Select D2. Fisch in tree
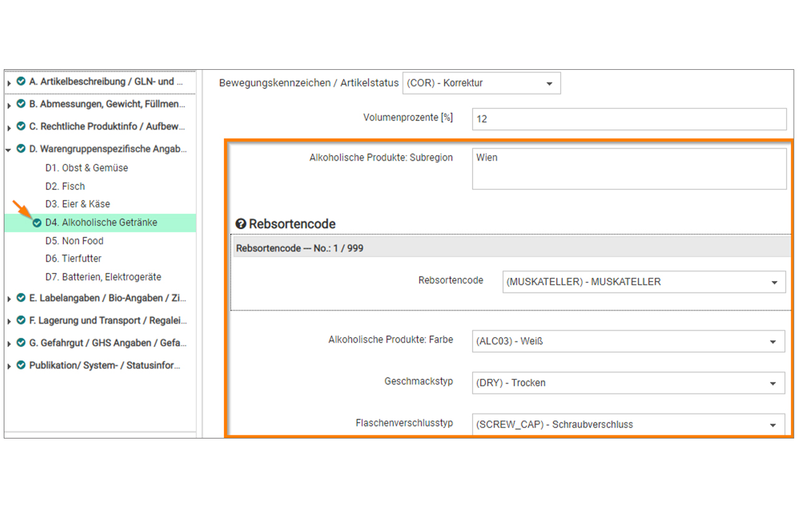Viewport: 798px width, 532px height. point(65,186)
